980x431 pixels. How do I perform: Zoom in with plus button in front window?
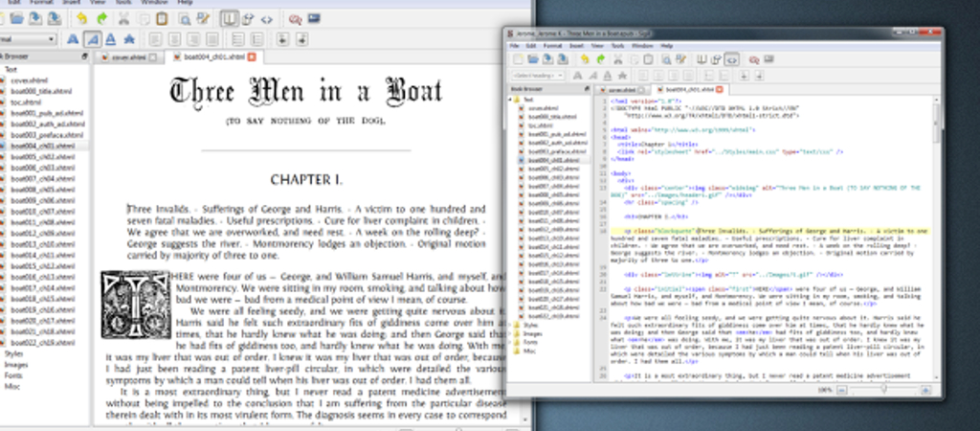[926, 390]
